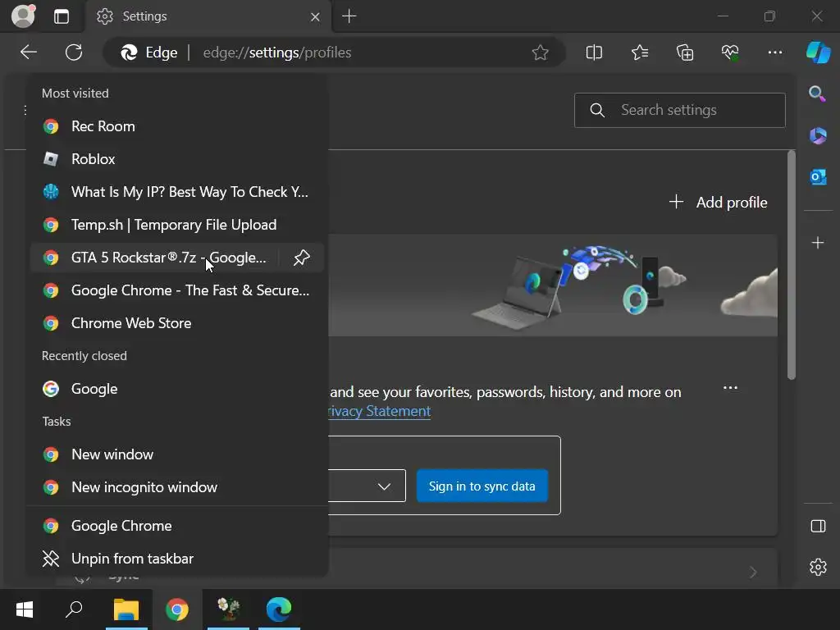Toggle the sidebar hide panel icon
The width and height of the screenshot is (840, 630).
pos(818,526)
